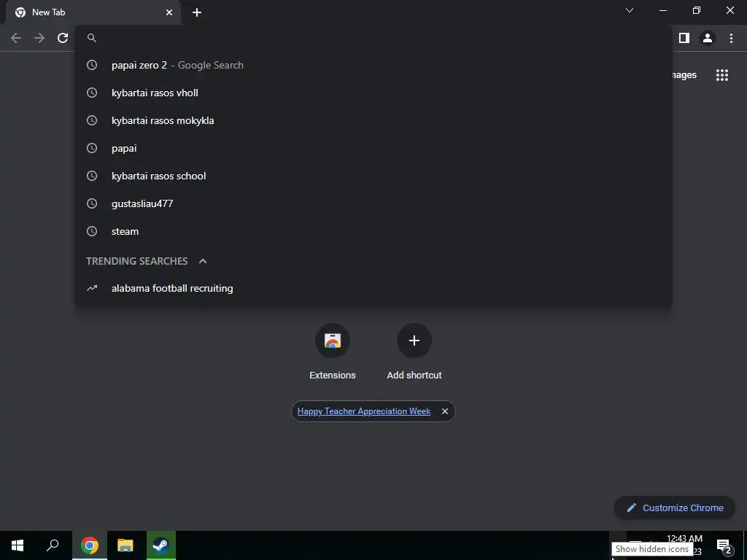Select suggestion 'kybartai rasos mokykla'
This screenshot has height=560, width=747.
(373, 120)
